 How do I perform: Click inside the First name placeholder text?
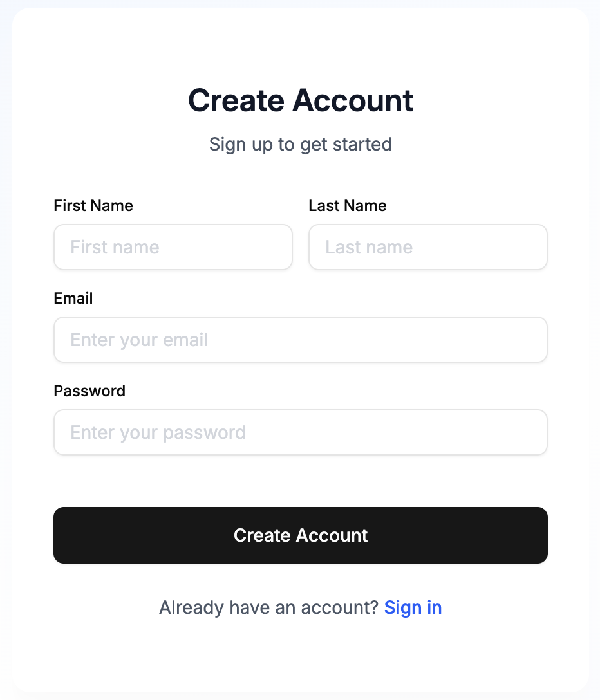(114, 247)
